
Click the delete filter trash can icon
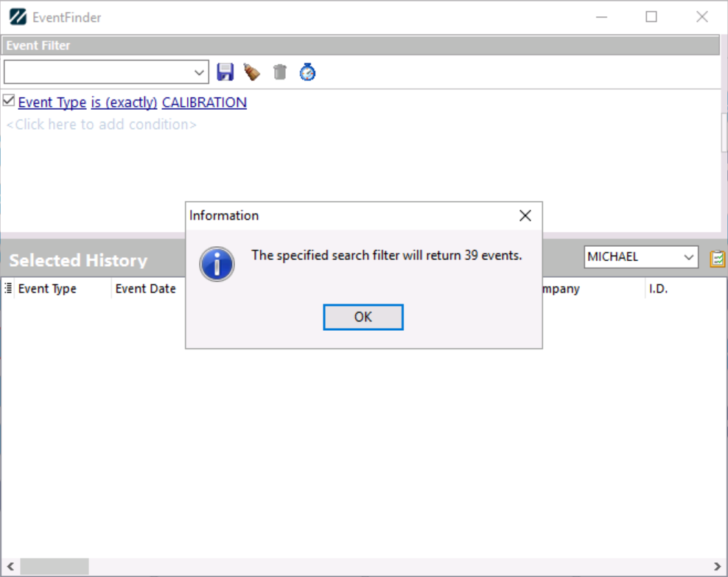[280, 72]
